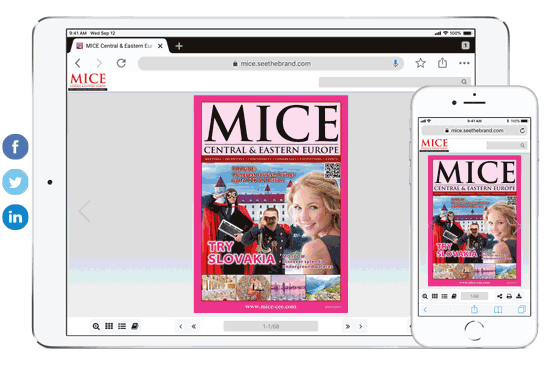Tap the microphone voice search icon
This screenshot has height=366, width=560.
[395, 64]
